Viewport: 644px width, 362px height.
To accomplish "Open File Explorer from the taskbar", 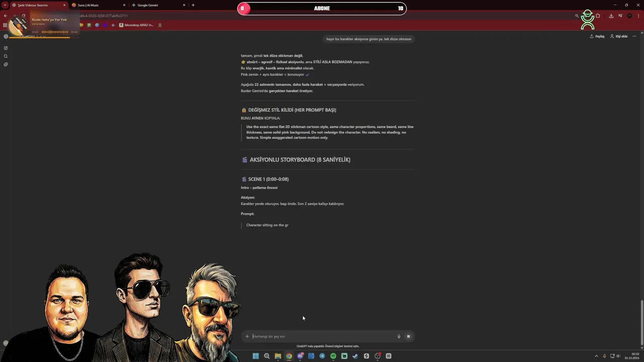I will tap(278, 356).
